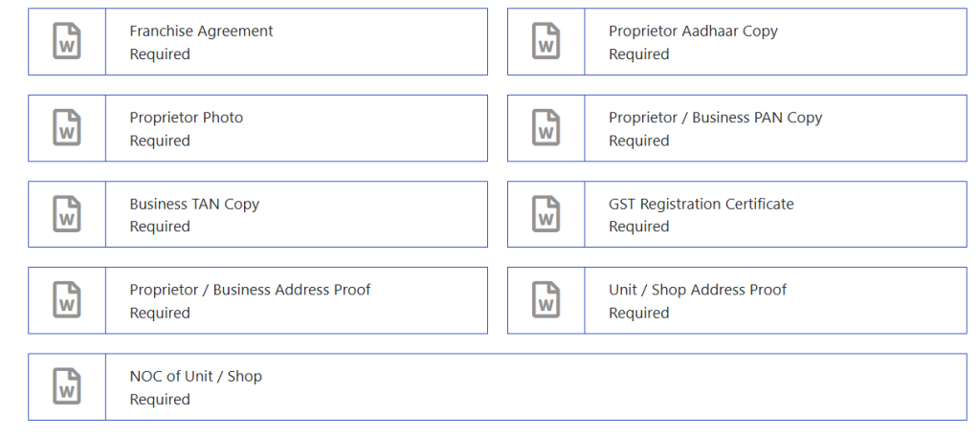
Task: Select the GST Registration Certificate label
Action: tap(701, 204)
